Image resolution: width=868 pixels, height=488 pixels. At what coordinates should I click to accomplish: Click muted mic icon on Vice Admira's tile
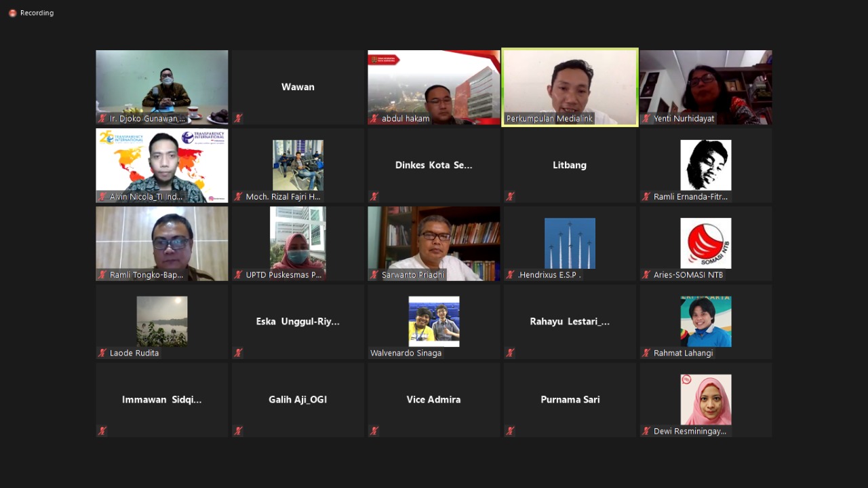pyautogui.click(x=374, y=431)
